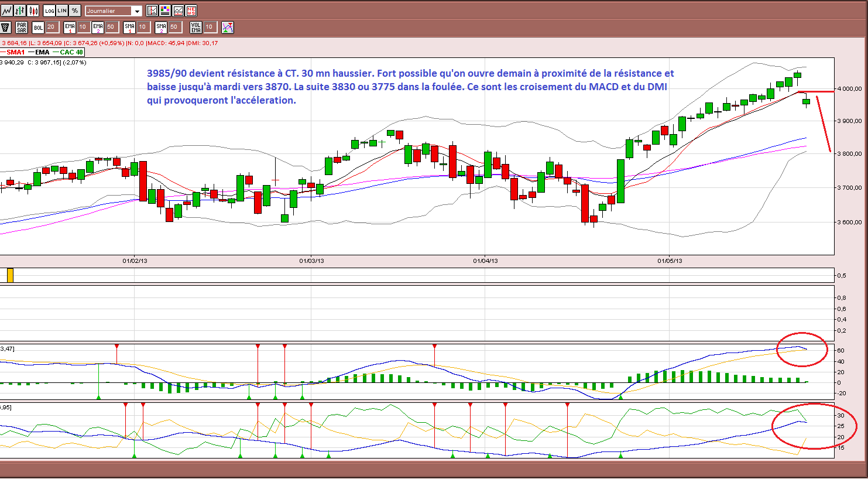
Task: Click the 01/05/13 date axis label
Action: [670, 261]
